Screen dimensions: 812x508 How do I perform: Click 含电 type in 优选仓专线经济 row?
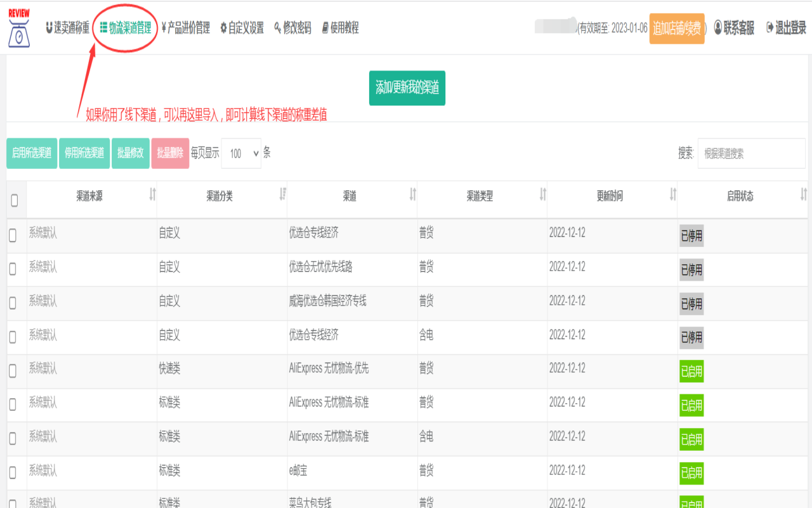coord(426,335)
